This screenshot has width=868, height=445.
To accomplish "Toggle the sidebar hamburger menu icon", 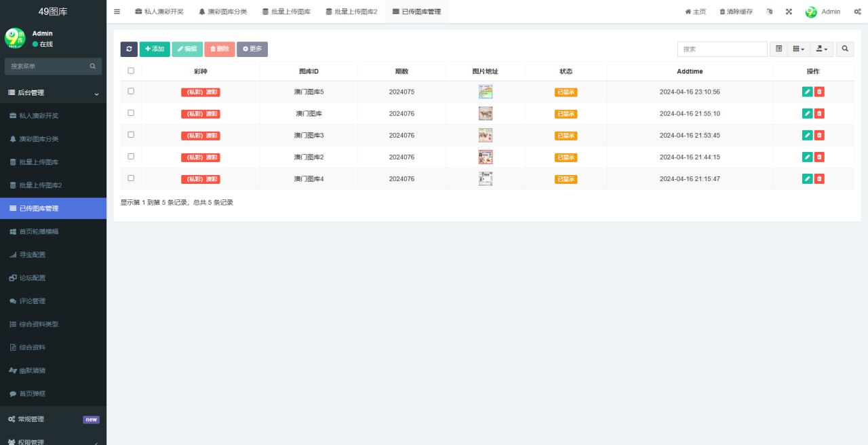I will coord(117,12).
